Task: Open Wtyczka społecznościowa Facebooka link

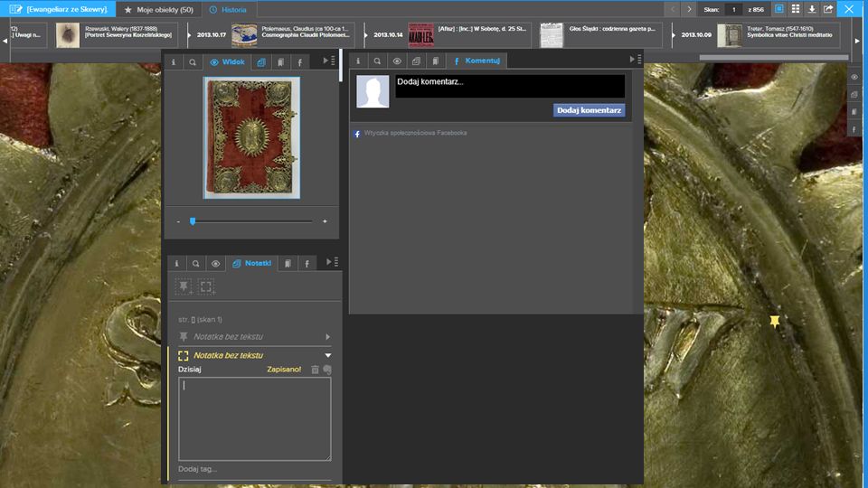Action: [x=415, y=133]
